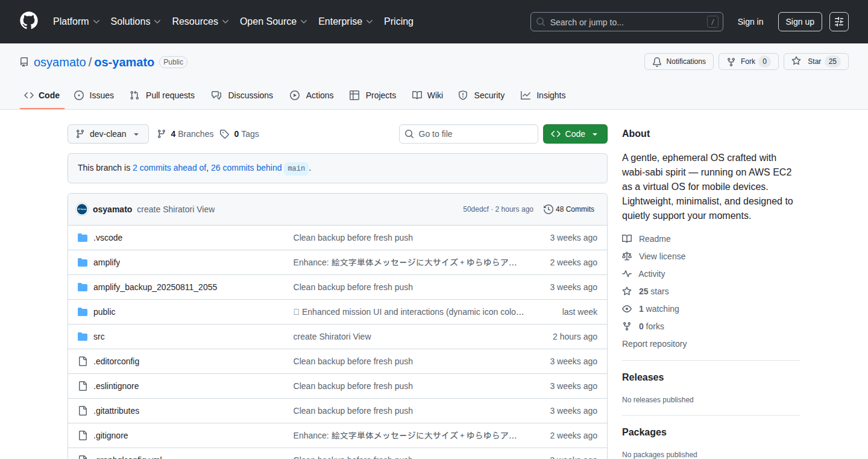Open the .gitignore file
Viewport: 868px width, 459px height.
[111, 435]
